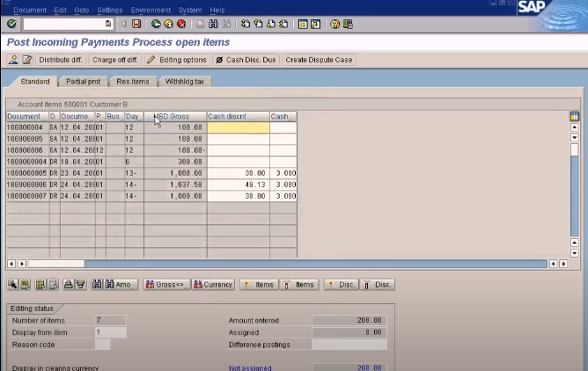Open the Help question mark icon
This screenshot has height=371, width=588.
334,24
